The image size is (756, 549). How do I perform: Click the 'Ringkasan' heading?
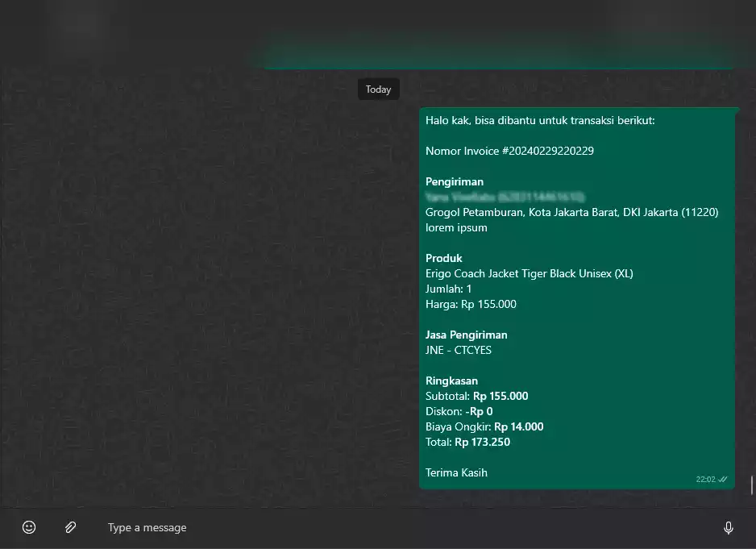[451, 381]
